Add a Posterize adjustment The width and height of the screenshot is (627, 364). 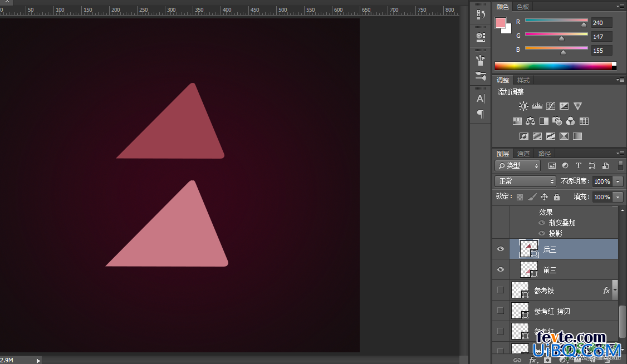click(537, 136)
